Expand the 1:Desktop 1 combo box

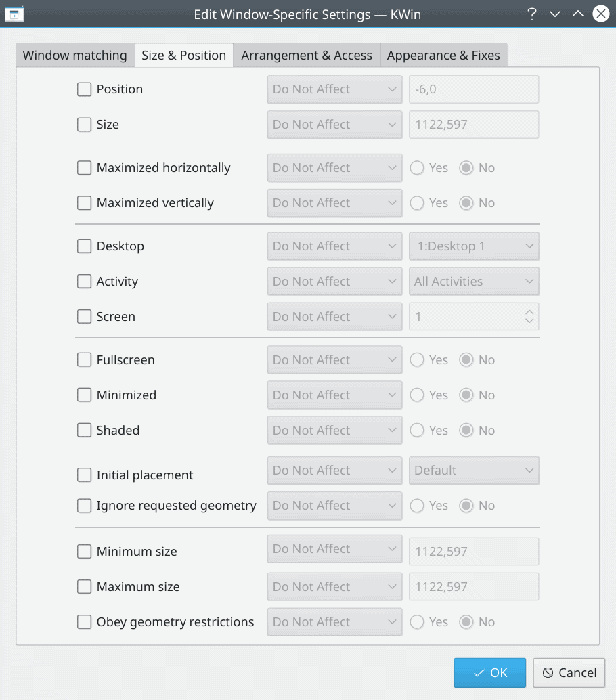click(x=474, y=246)
